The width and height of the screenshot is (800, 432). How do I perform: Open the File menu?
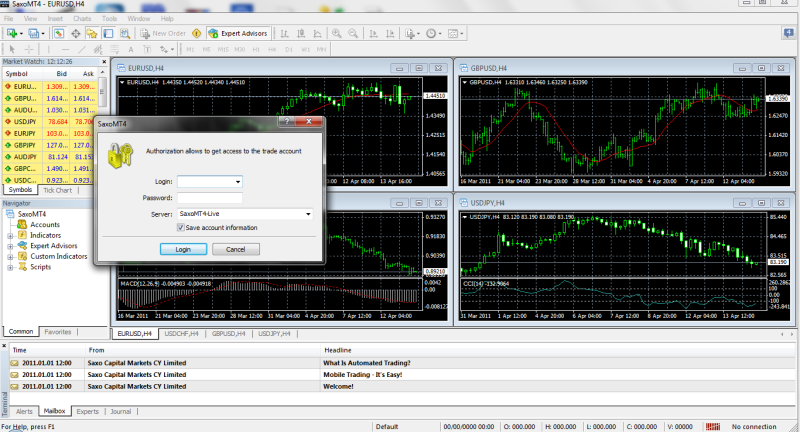[9, 18]
